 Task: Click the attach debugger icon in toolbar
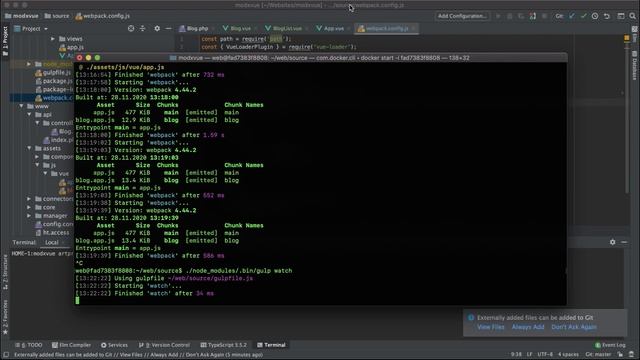pyautogui.click(x=533, y=16)
